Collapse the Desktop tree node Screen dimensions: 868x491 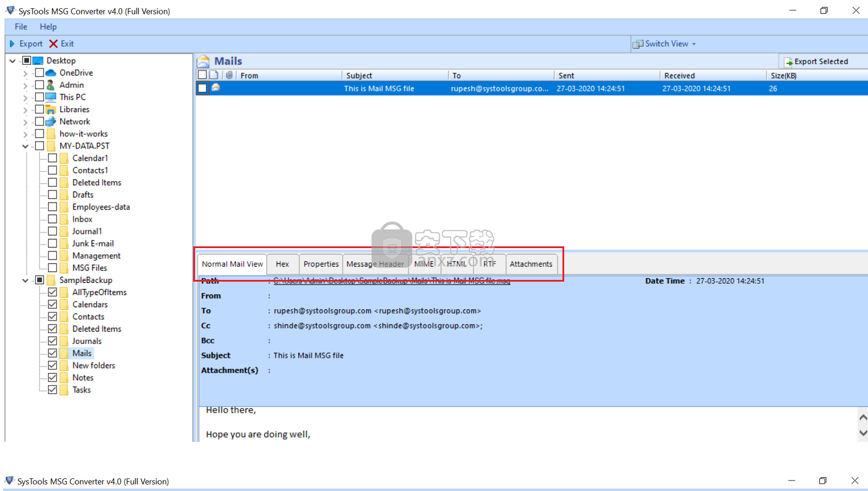point(12,61)
